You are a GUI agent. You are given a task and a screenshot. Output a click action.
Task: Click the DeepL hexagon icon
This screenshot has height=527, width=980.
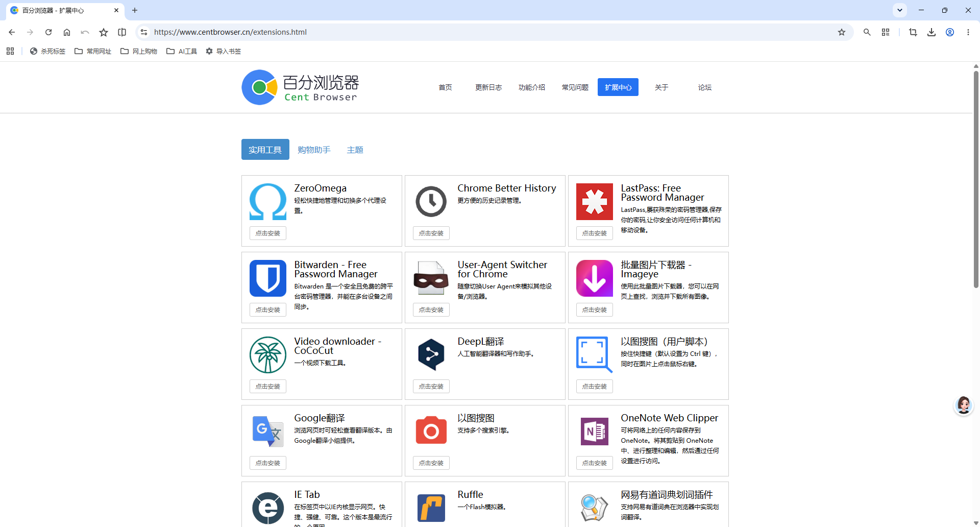[431, 355]
